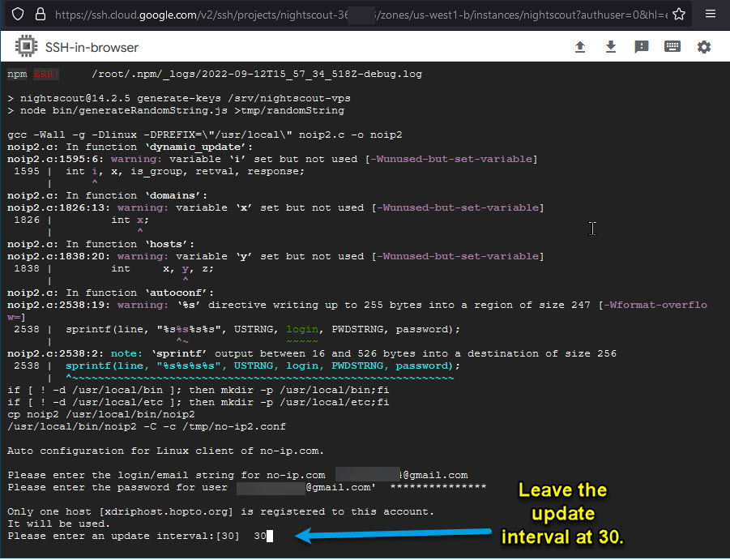730x560 pixels.
Task: Click the upload file icon
Action: point(580,47)
